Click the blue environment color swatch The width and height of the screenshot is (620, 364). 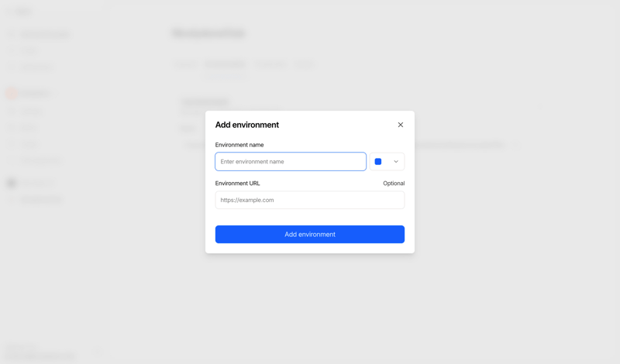(378, 162)
